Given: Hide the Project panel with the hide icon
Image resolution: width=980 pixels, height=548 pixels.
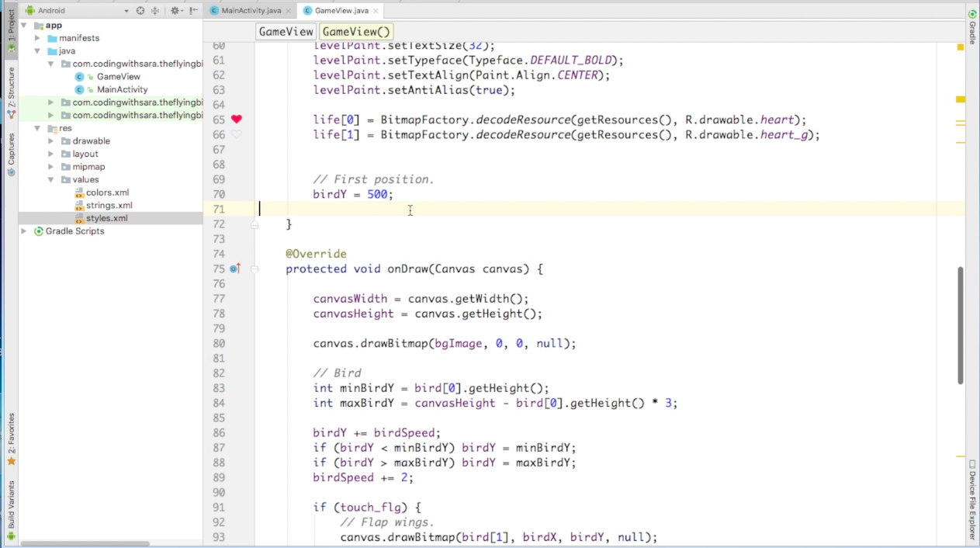Looking at the screenshot, I should tap(192, 11).
